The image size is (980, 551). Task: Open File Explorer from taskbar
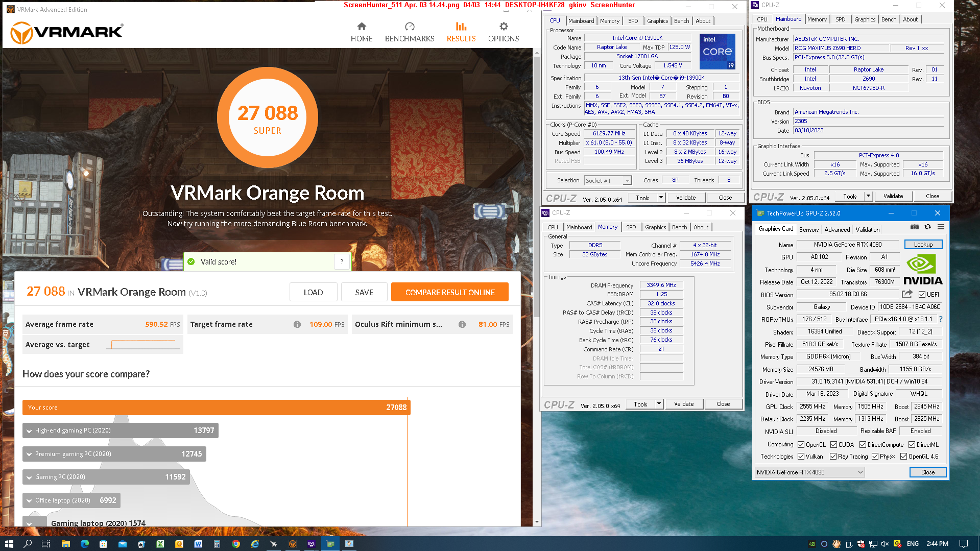click(65, 543)
